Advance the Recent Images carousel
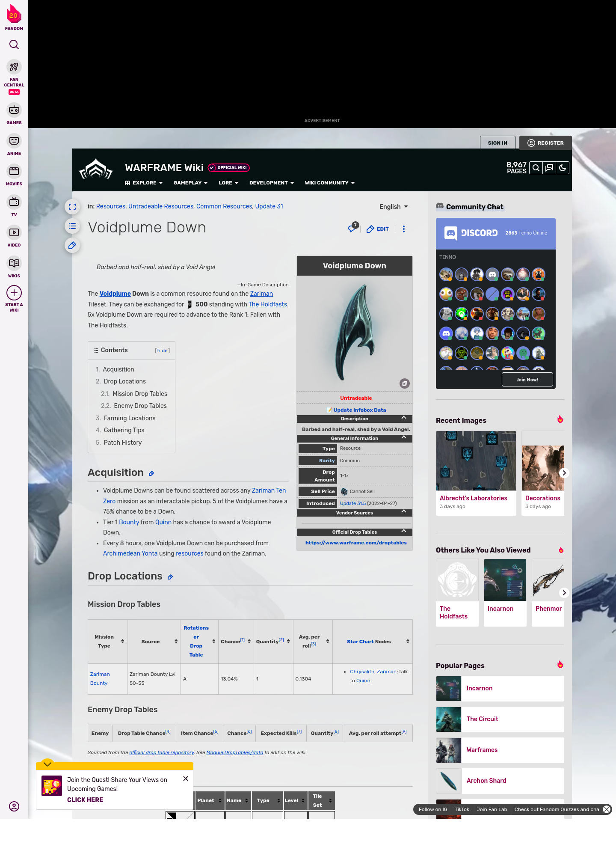The image size is (616, 856). [564, 473]
